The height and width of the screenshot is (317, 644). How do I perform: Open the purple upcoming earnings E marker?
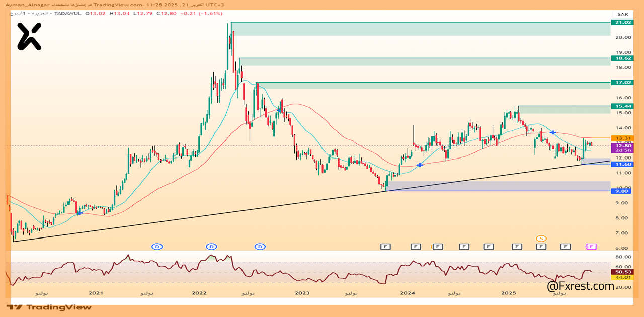tap(592, 246)
